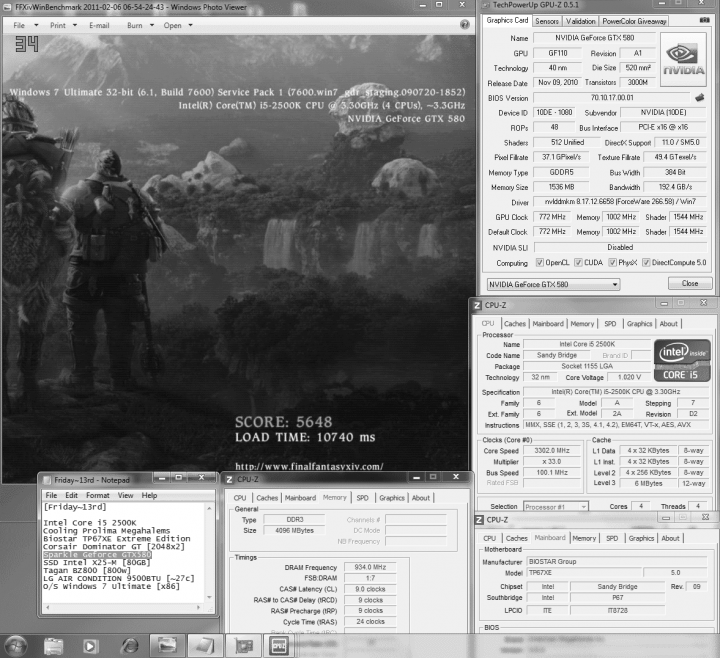Click the Photo Viewer help icon
This screenshot has height=658, width=720.
pos(465,25)
